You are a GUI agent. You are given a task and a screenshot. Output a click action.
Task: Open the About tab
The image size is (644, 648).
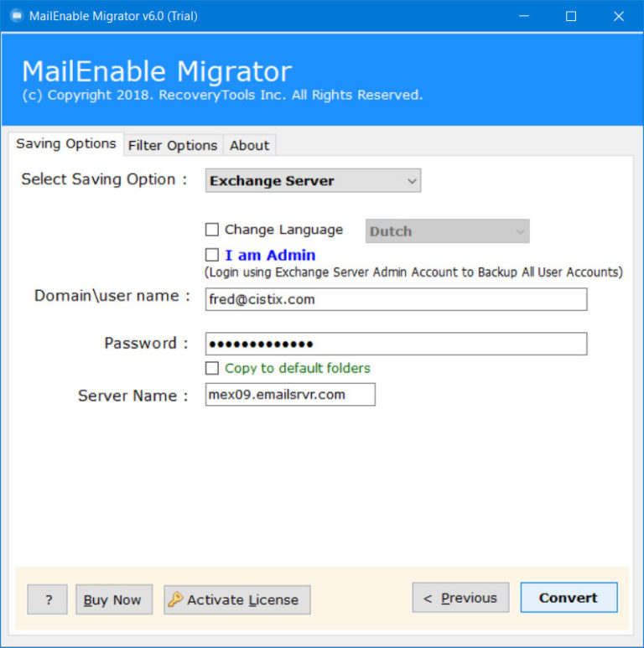coord(249,145)
